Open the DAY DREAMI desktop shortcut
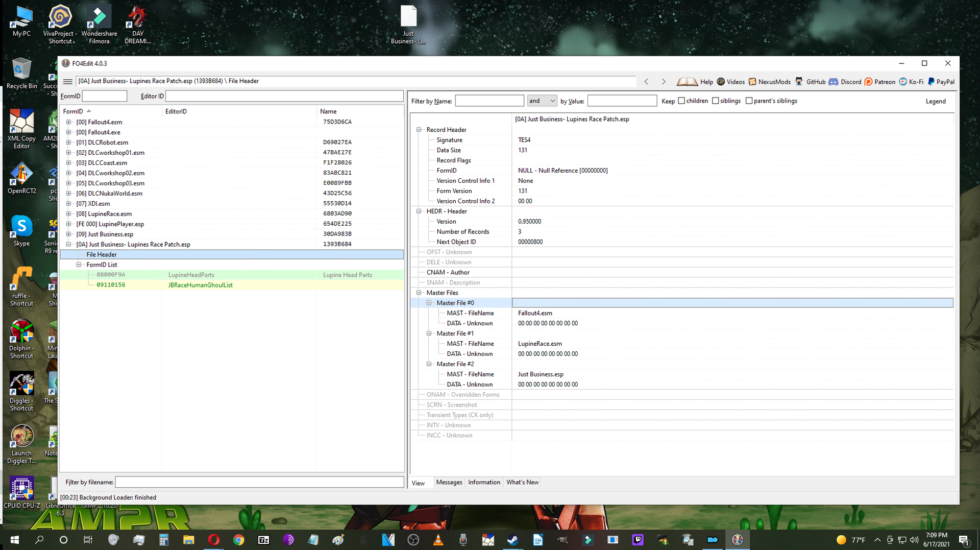The width and height of the screenshot is (980, 550). click(x=137, y=25)
